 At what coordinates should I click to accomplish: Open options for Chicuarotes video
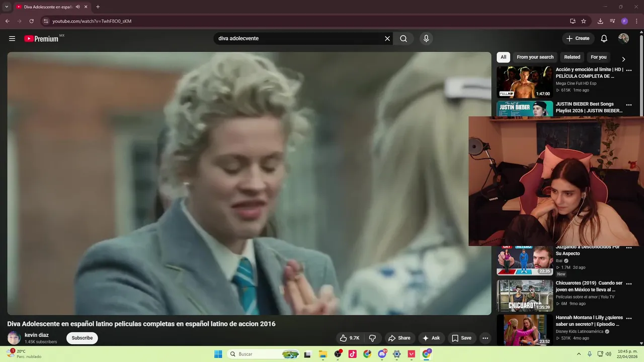[628, 284]
